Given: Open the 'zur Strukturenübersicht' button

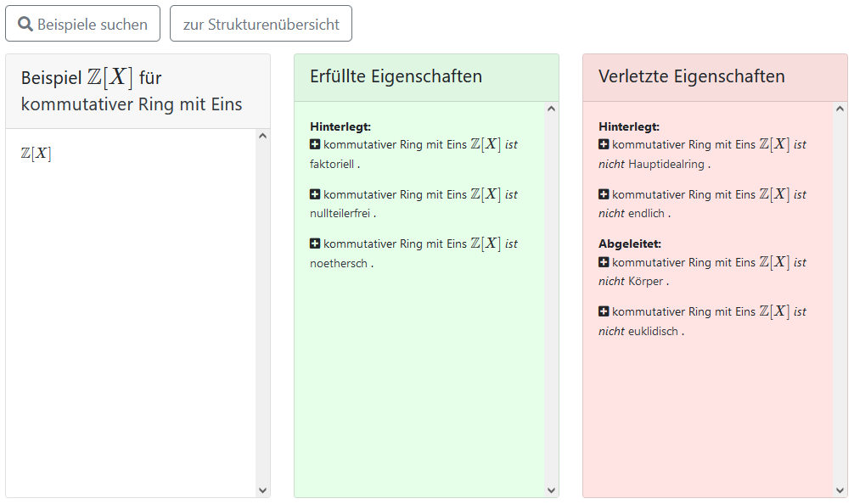Looking at the screenshot, I should coord(261,25).
